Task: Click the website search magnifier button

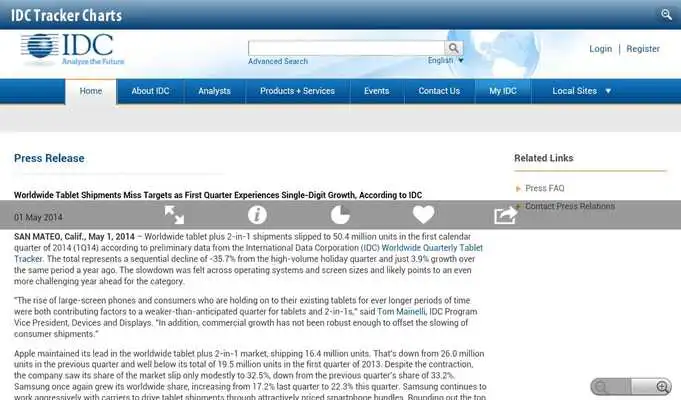Action: (x=453, y=48)
